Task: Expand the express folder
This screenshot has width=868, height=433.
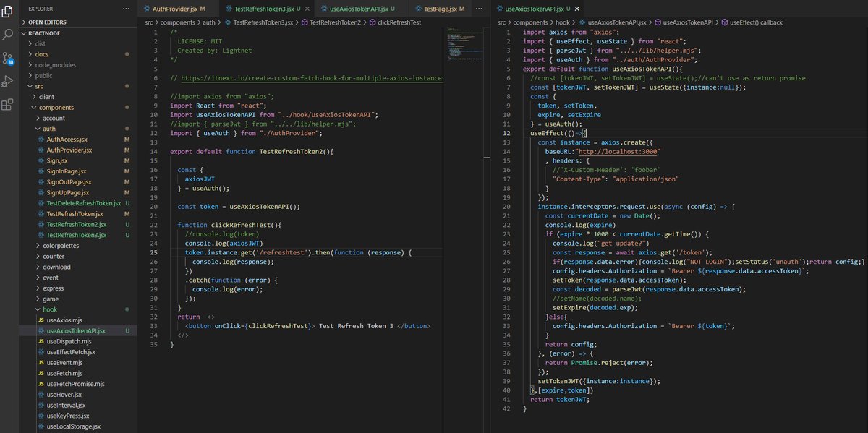Action: pyautogui.click(x=78, y=288)
